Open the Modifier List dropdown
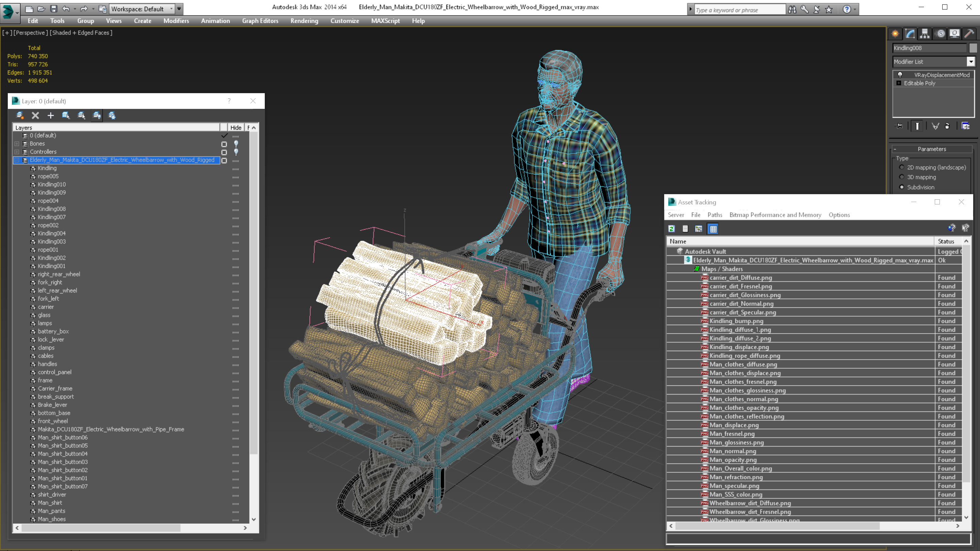 click(x=971, y=62)
